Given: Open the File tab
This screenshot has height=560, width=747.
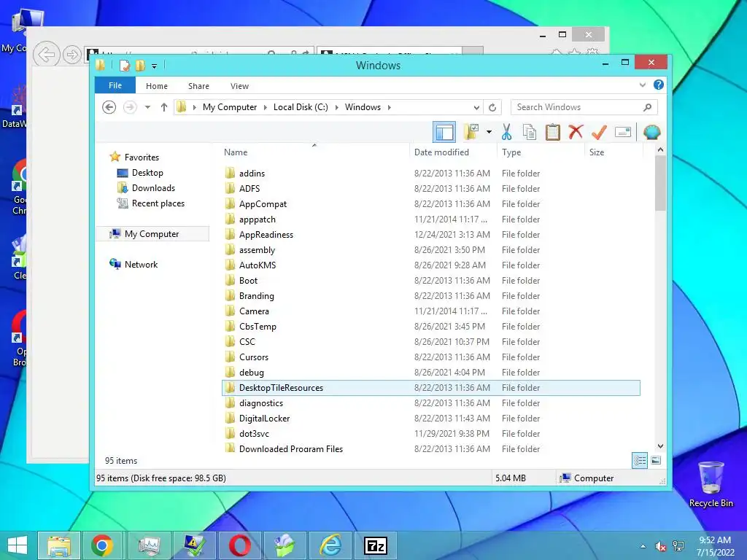Looking at the screenshot, I should coord(115,85).
